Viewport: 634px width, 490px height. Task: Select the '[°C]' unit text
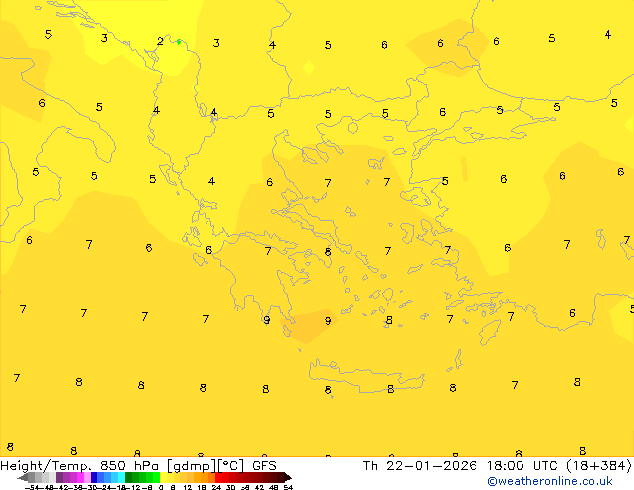(x=231, y=466)
